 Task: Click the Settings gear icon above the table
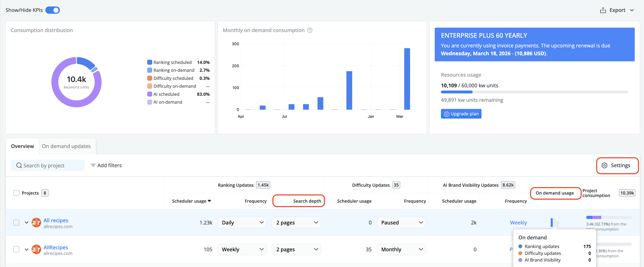click(x=604, y=166)
